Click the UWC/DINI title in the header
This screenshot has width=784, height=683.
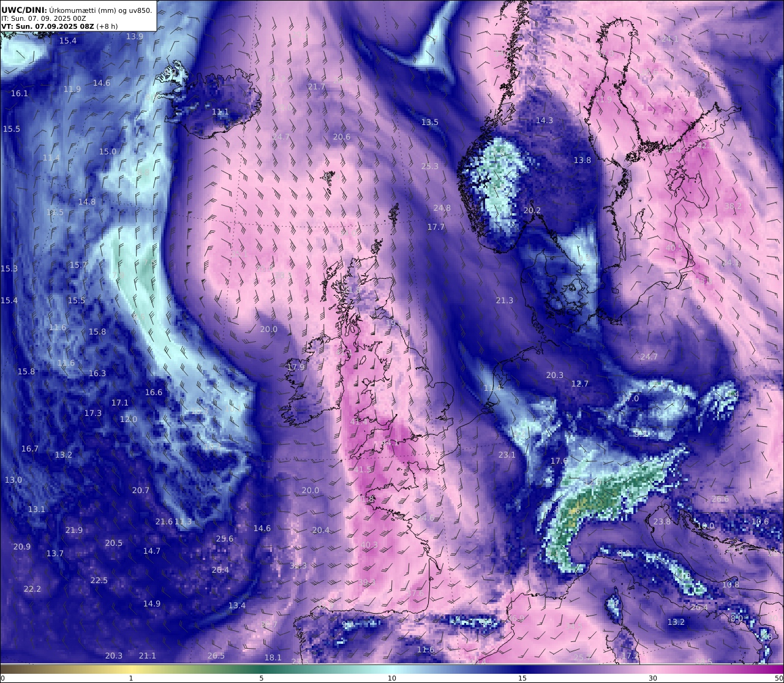pos(24,10)
